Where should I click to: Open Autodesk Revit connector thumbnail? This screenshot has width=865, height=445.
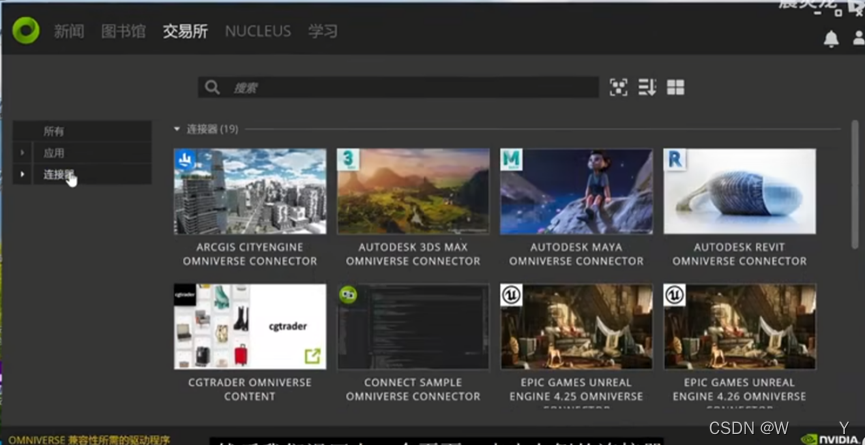[740, 191]
